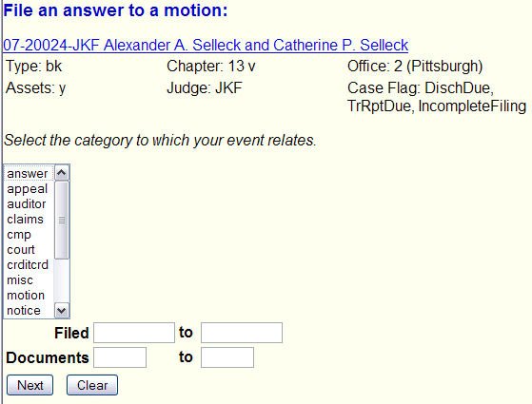Pick 'crditcrd' in the category list
The image size is (532, 404).
click(x=30, y=265)
